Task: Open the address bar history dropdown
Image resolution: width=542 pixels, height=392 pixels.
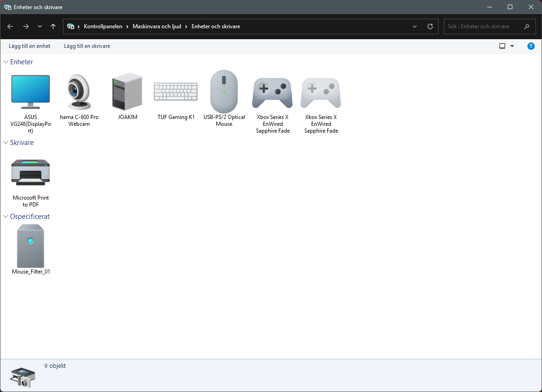Action: [415, 26]
